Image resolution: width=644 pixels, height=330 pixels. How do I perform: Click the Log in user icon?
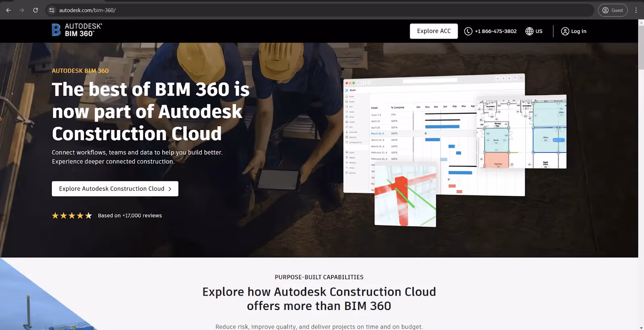[565, 31]
